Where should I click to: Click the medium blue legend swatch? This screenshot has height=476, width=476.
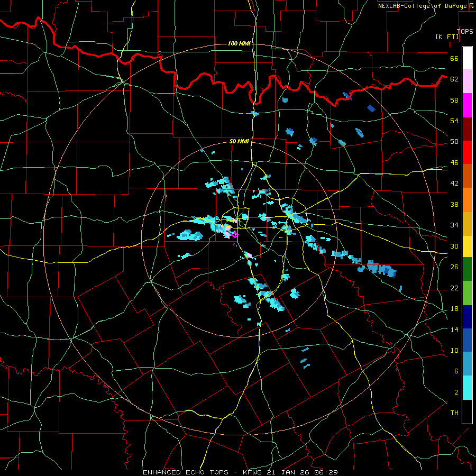pyautogui.click(x=467, y=340)
